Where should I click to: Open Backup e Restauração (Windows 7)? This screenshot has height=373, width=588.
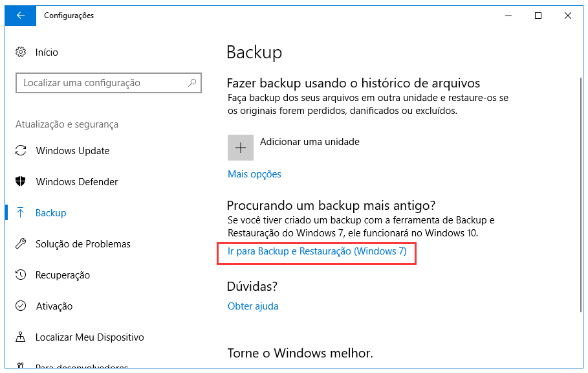click(x=316, y=251)
